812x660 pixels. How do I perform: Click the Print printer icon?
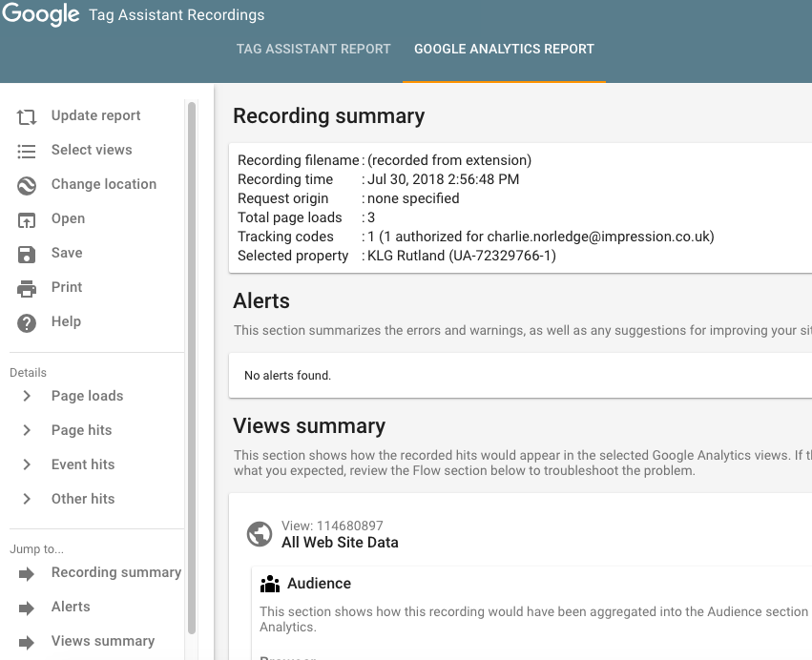click(27, 288)
